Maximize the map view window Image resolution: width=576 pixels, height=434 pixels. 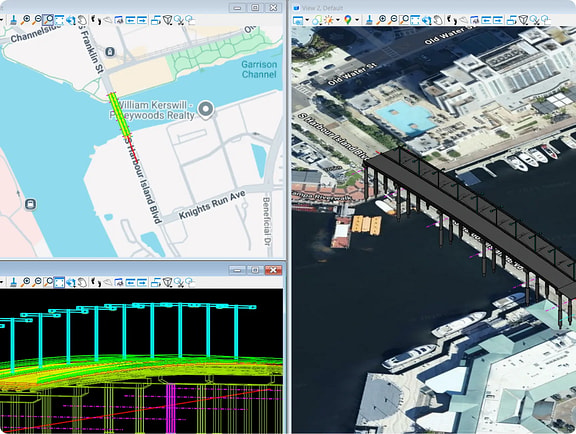coord(255,8)
